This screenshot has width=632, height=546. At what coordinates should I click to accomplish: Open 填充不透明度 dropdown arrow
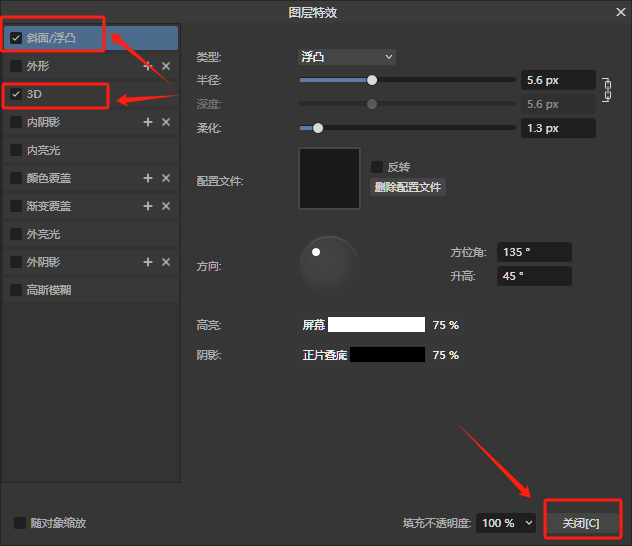point(529,523)
